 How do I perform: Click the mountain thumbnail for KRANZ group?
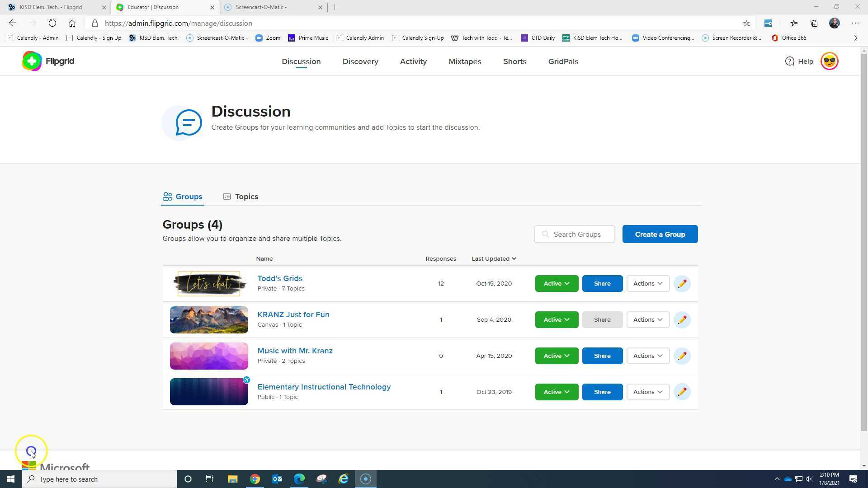tap(209, 320)
